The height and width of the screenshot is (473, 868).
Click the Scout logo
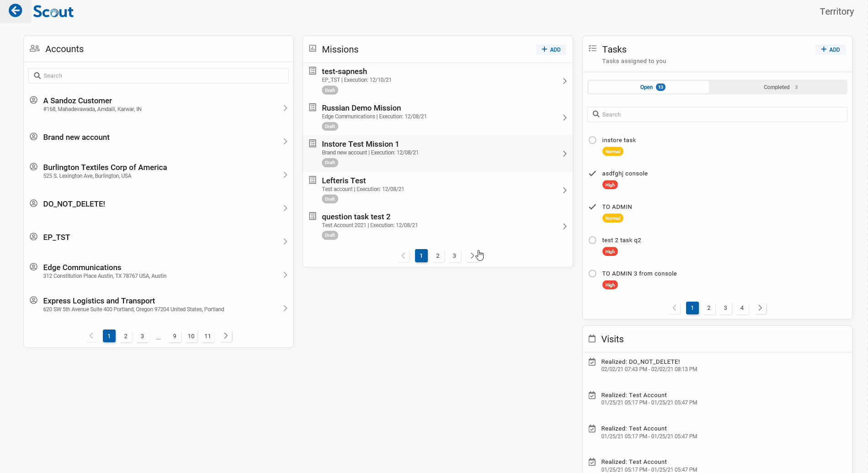click(53, 12)
